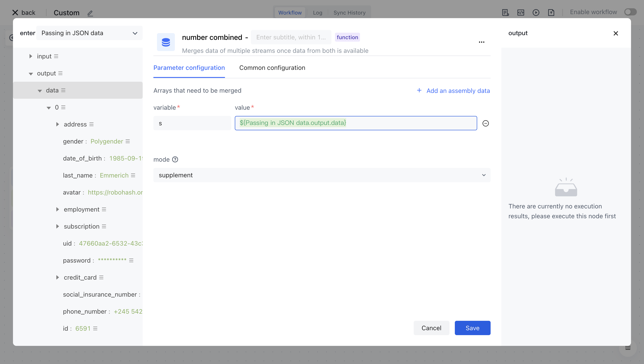This screenshot has width=644, height=364.
Task: Open the three-dot more options menu
Action: [481, 42]
